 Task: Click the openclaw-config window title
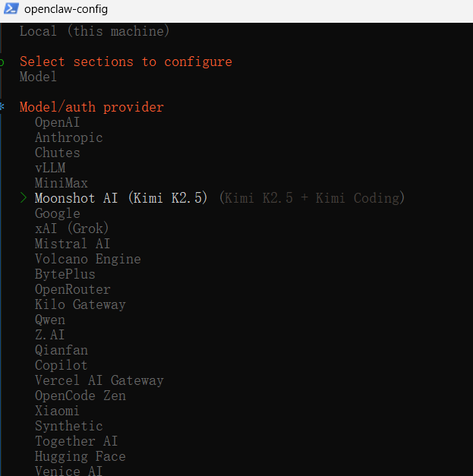pyautogui.click(x=66, y=10)
